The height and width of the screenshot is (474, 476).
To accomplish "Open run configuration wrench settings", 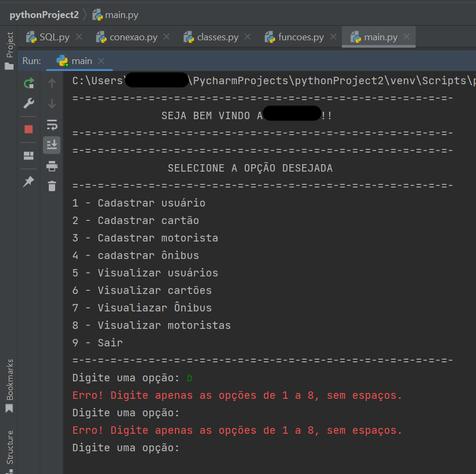I will click(x=29, y=103).
